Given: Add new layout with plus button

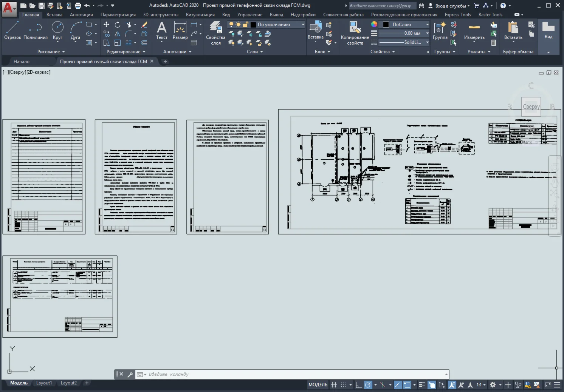Looking at the screenshot, I should click(87, 383).
